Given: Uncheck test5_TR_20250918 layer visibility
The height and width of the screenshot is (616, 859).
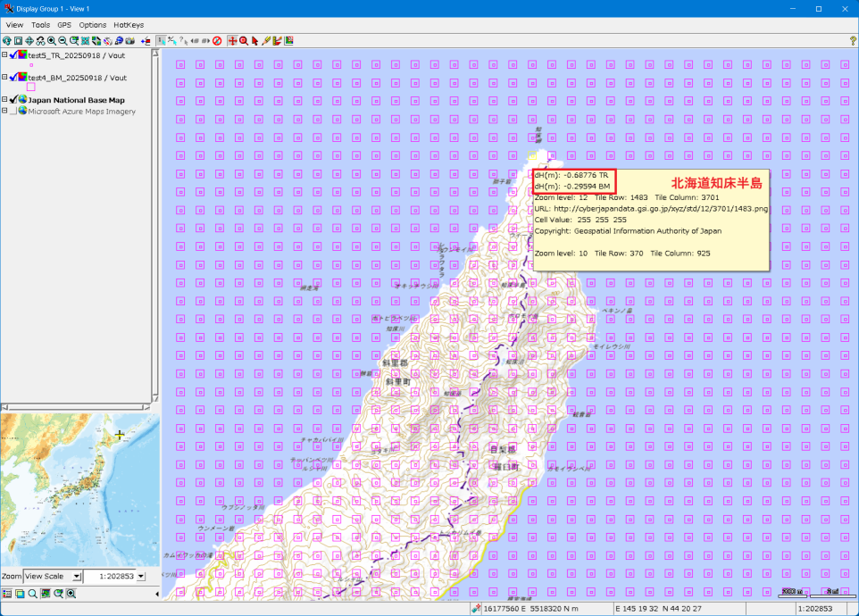Looking at the screenshot, I should tap(13, 55).
